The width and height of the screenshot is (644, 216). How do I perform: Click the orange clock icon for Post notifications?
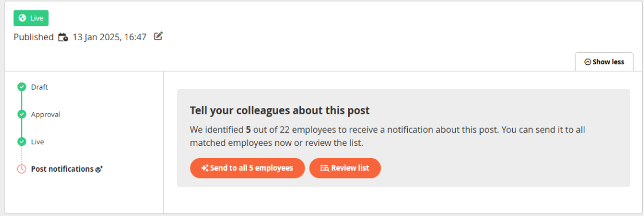pyautogui.click(x=22, y=169)
